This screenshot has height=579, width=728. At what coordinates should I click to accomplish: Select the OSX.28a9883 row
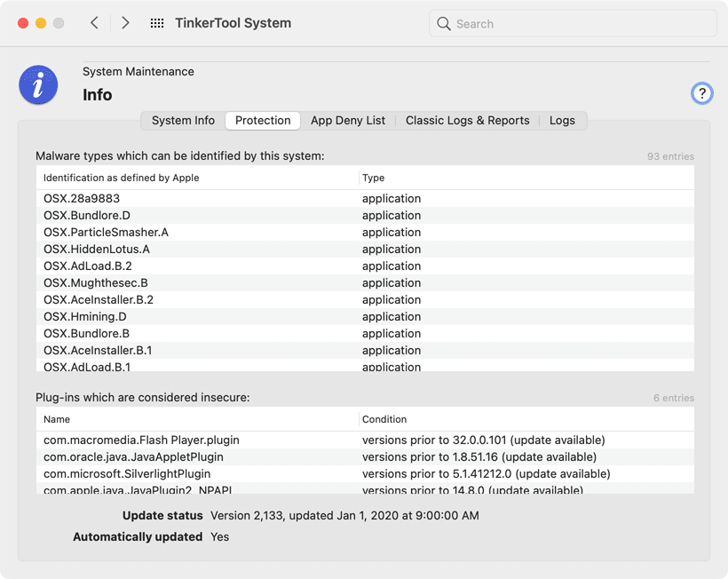pos(365,198)
